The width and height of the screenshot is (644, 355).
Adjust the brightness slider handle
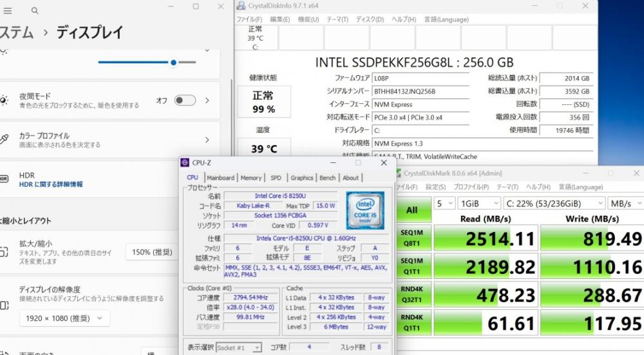[x=174, y=62]
